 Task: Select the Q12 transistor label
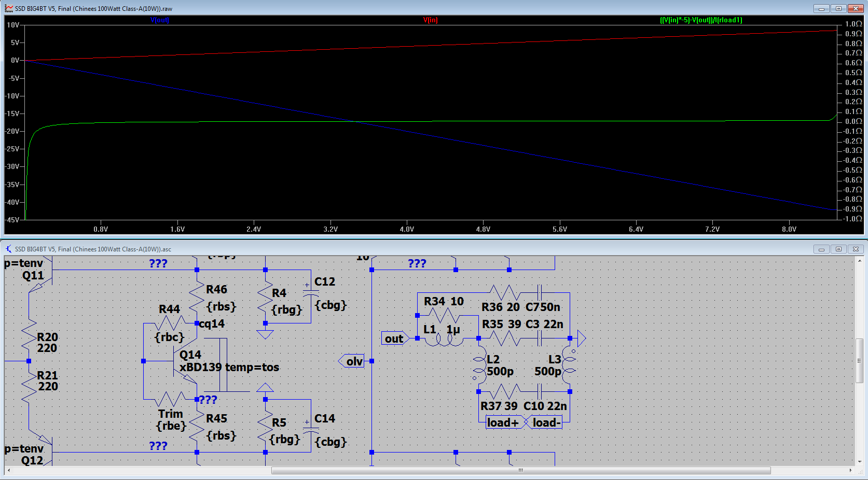click(x=32, y=460)
